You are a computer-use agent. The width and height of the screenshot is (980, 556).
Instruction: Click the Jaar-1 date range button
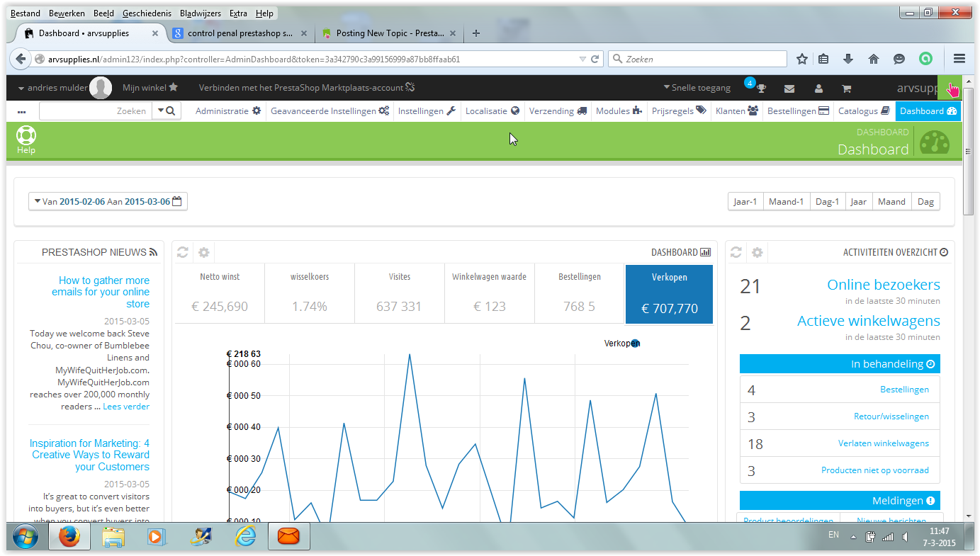(745, 201)
